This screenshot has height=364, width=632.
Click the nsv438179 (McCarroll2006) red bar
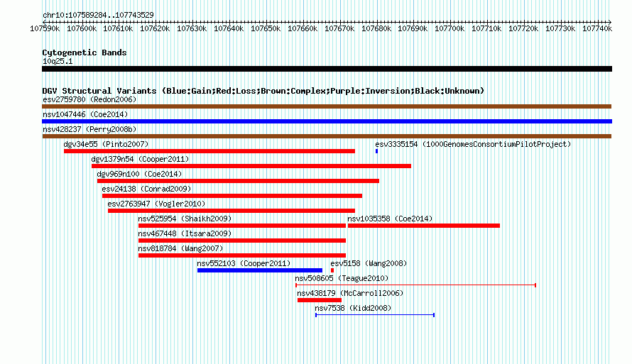click(320, 300)
